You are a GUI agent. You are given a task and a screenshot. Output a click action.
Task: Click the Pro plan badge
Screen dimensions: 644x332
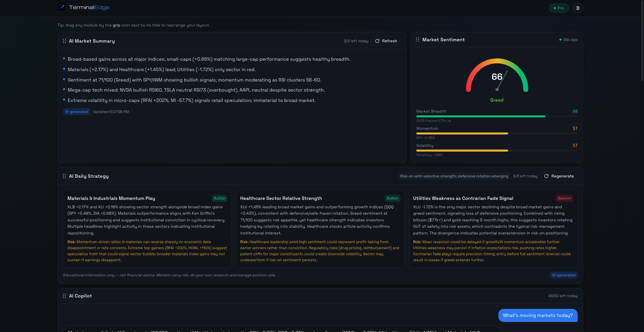(559, 8)
